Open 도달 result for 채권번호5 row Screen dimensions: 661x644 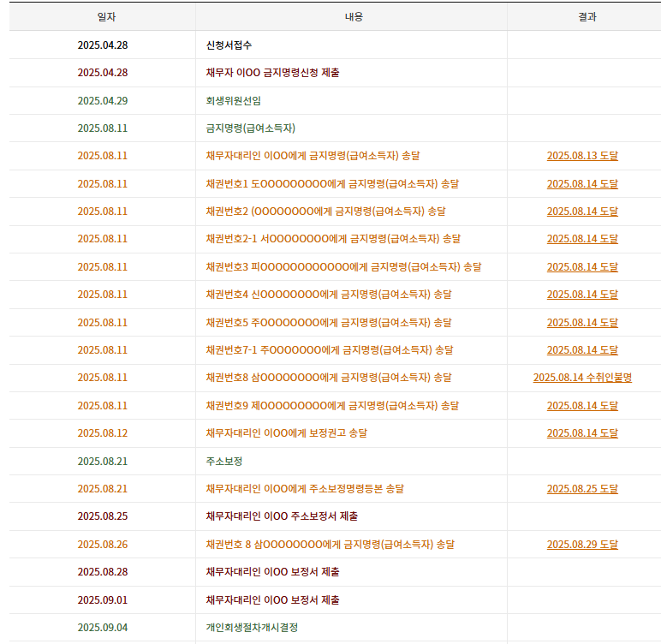[582, 323]
